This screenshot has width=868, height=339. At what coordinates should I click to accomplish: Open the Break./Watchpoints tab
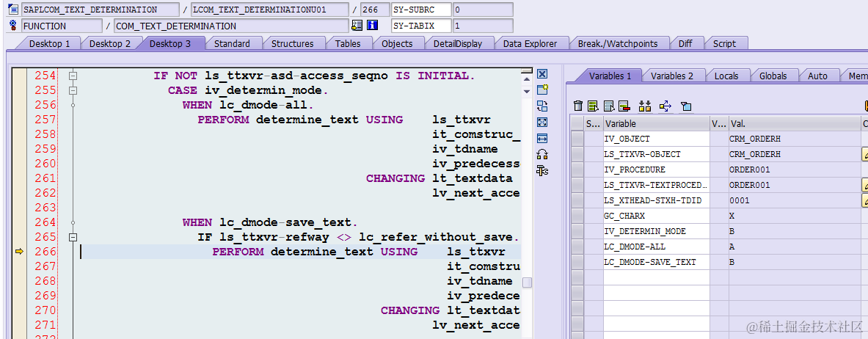618,43
